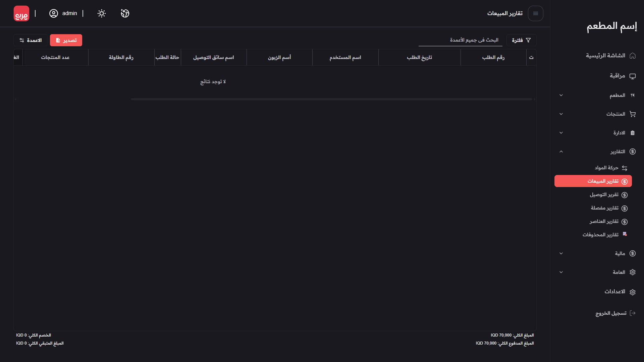
Task: Select حركة المواد report item
Action: point(606,168)
